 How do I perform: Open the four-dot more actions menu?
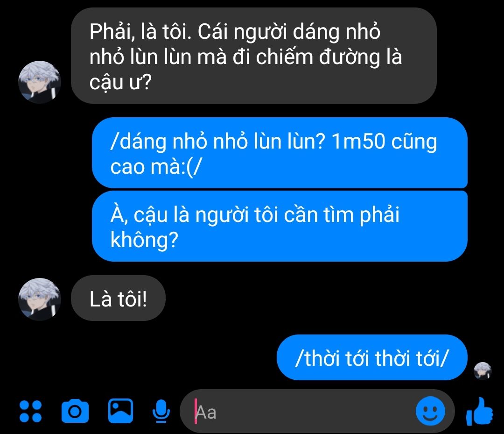click(30, 411)
